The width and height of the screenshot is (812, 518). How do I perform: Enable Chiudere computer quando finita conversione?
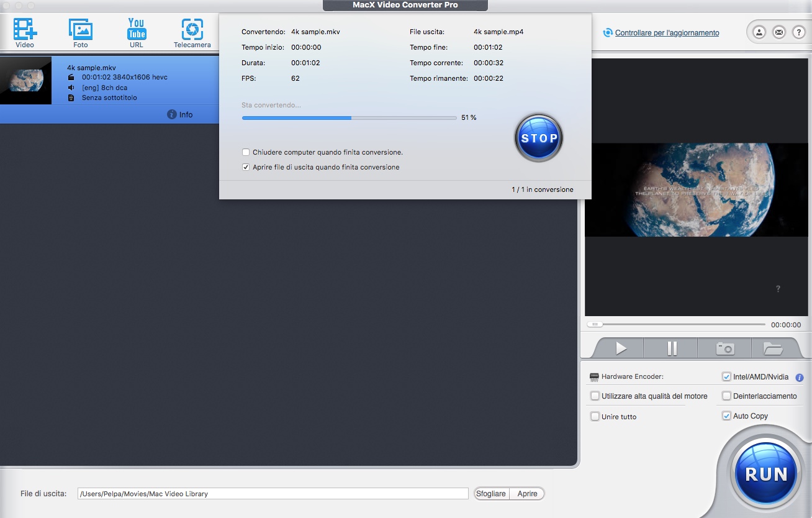click(x=246, y=152)
